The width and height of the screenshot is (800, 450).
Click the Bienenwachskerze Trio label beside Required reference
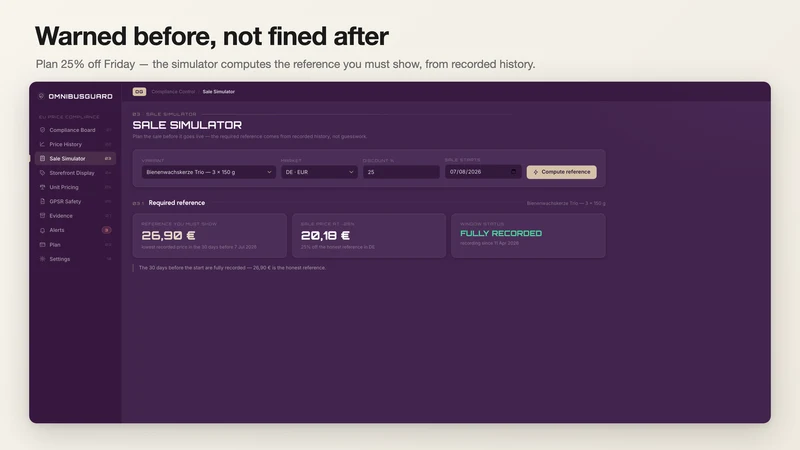(566, 203)
